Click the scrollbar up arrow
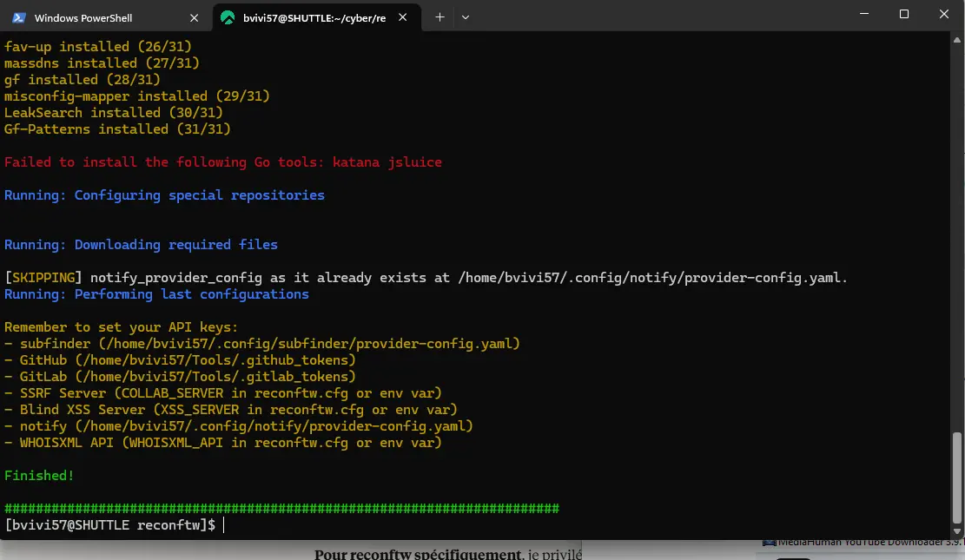The width and height of the screenshot is (965, 560). pyautogui.click(x=956, y=39)
